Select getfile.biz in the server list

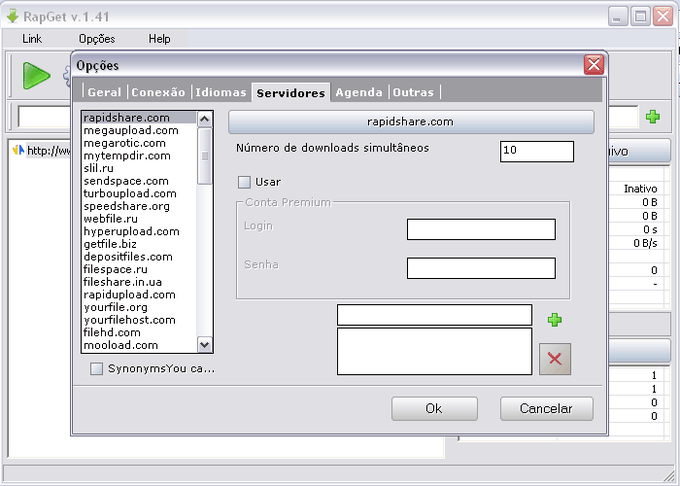(x=139, y=244)
